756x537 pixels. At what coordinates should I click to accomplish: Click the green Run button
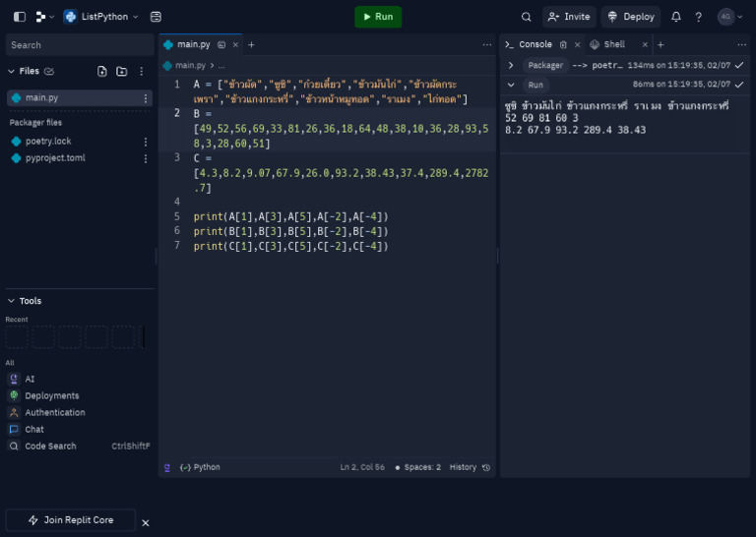(x=378, y=17)
